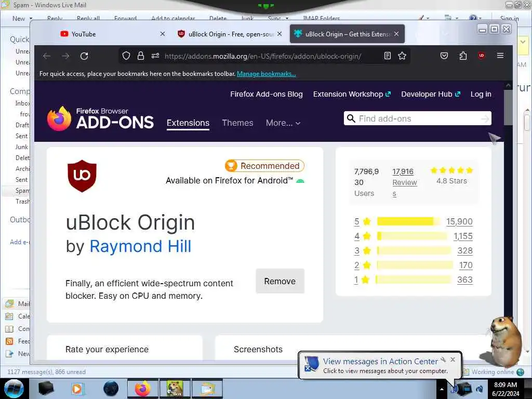Select Junk folder in Windows Live Mail
This screenshot has height=399, width=532.
22,147
